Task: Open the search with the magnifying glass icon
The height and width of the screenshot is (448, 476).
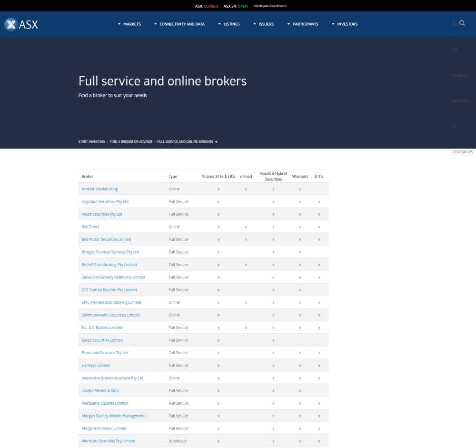Action: click(x=461, y=22)
